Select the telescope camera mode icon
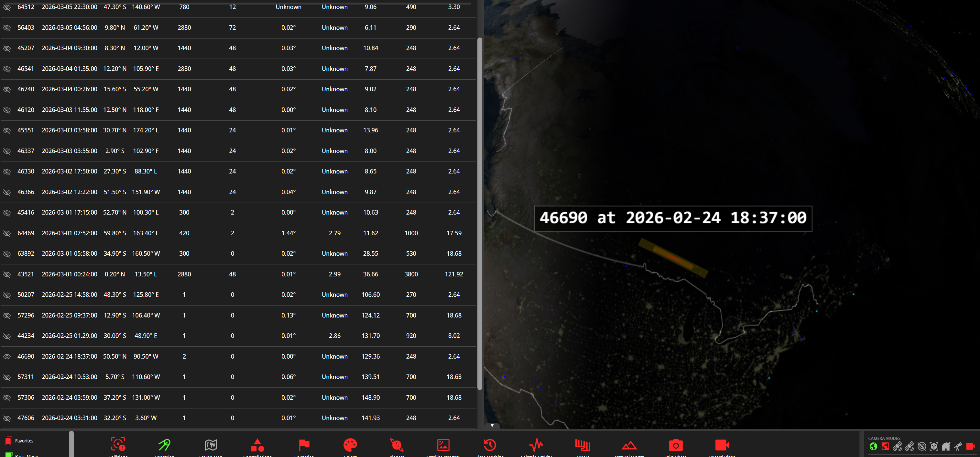 click(958, 446)
